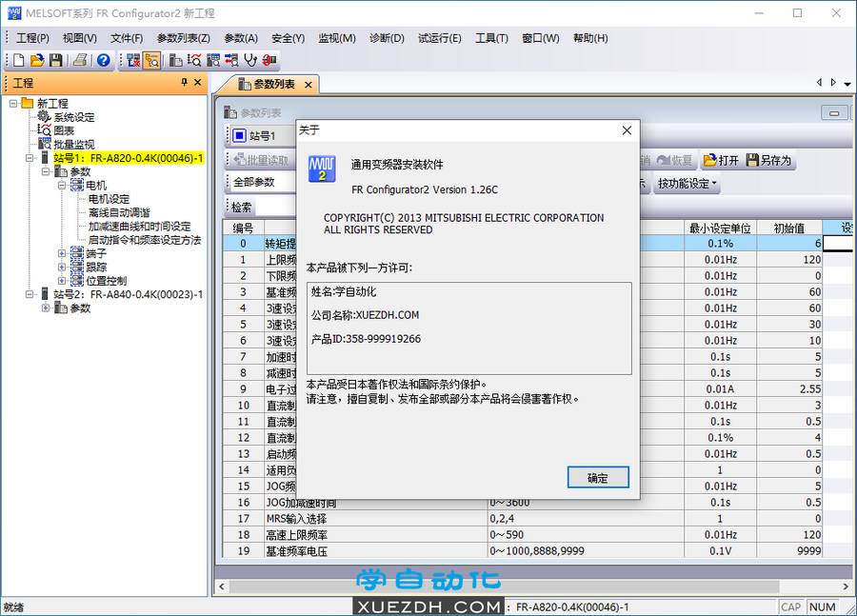Click the red test operation toolbar icon
This screenshot has height=616, width=857.
pos(269,60)
